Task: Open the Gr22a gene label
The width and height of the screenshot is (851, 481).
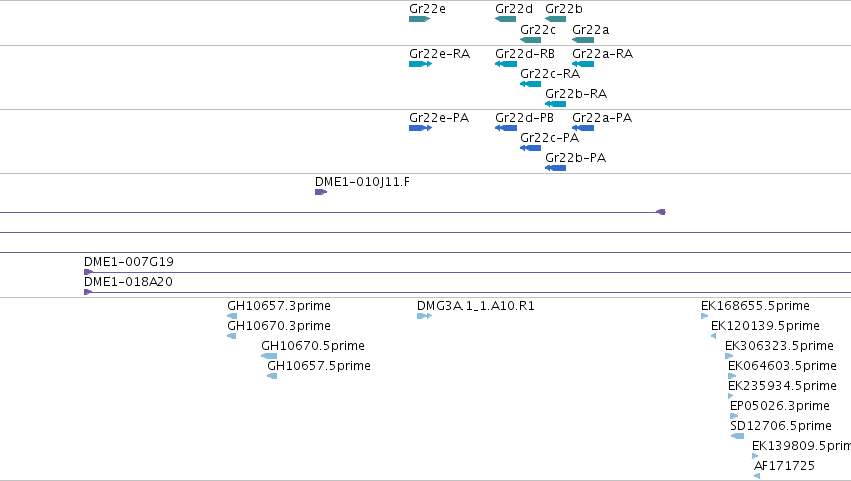Action: pyautogui.click(x=590, y=30)
